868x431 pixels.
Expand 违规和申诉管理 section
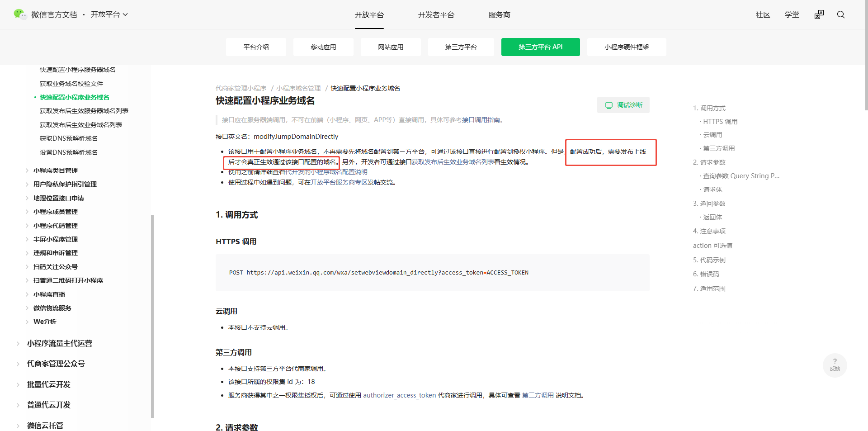click(56, 253)
